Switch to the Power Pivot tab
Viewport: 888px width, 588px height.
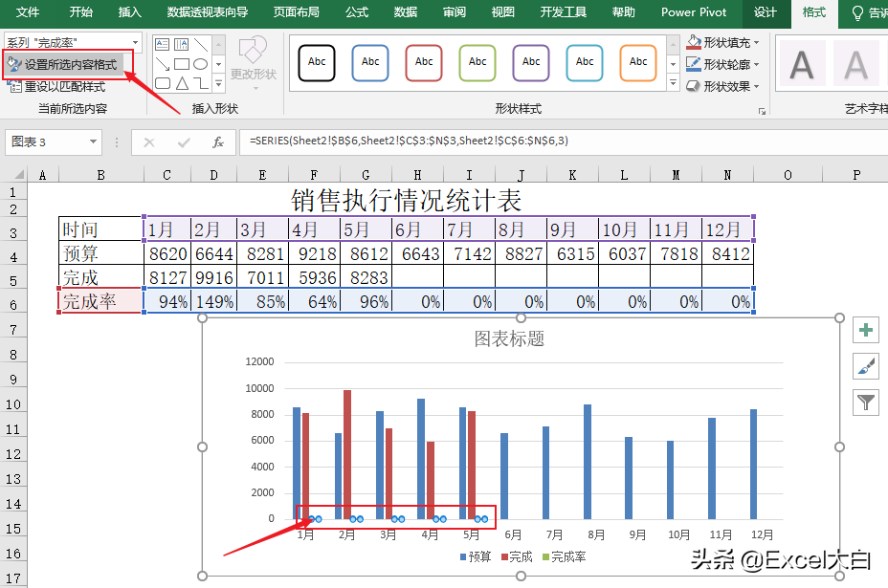click(x=694, y=11)
